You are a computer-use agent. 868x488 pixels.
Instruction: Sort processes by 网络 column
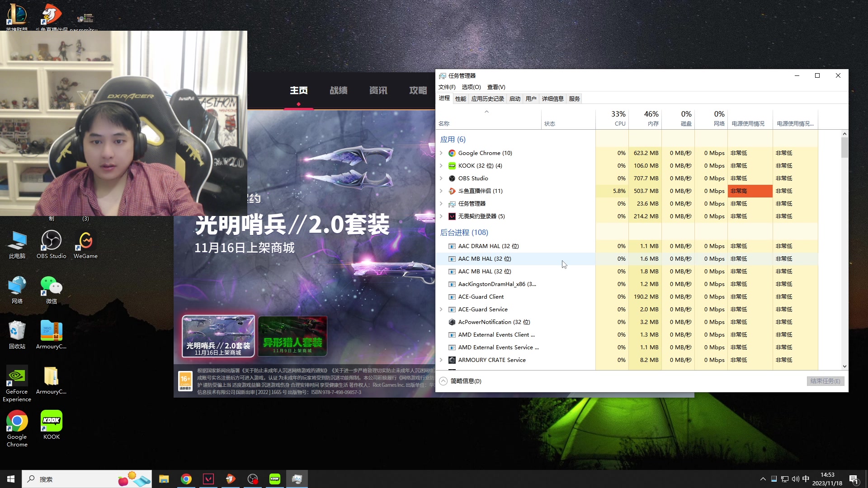pos(711,118)
